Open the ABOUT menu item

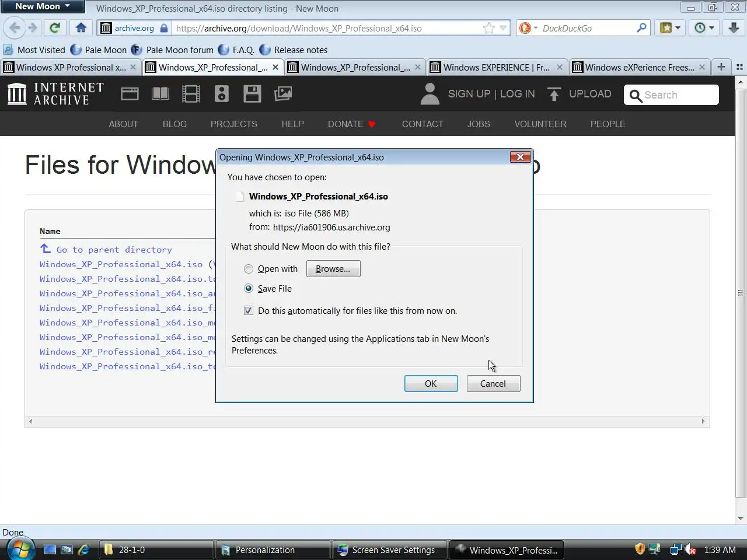point(123,124)
